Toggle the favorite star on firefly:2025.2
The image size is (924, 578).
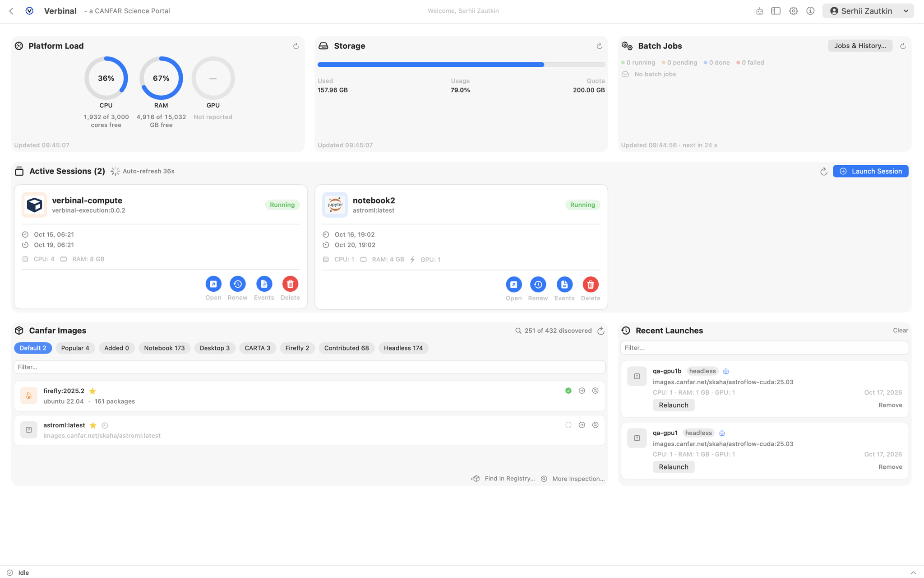[x=92, y=391]
